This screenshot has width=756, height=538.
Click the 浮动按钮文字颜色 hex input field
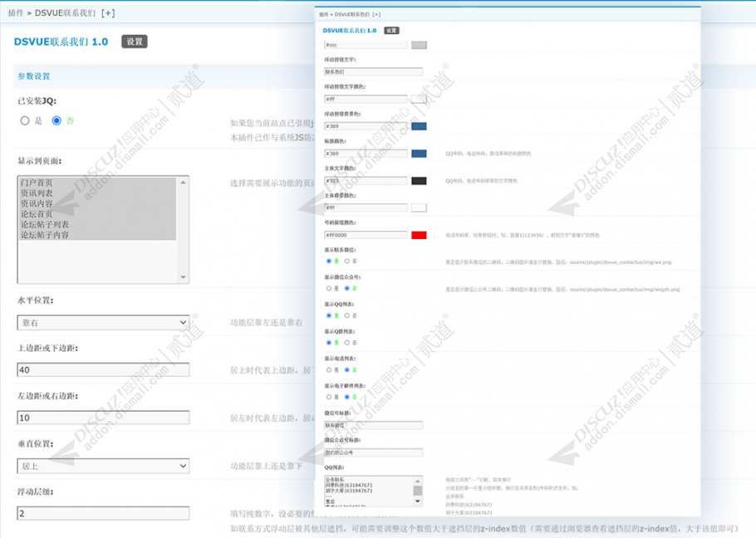coord(366,99)
